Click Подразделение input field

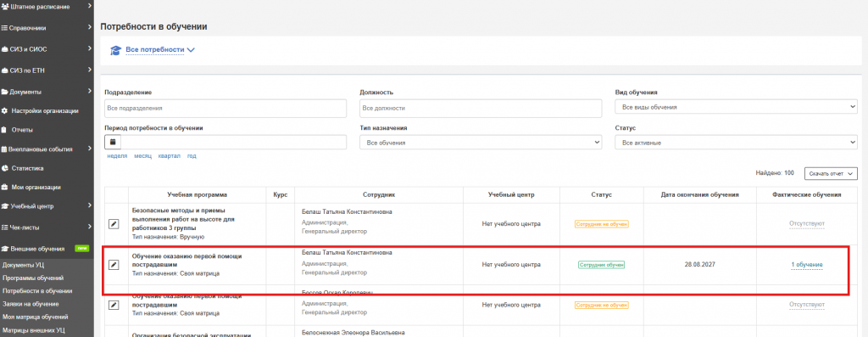(225, 109)
